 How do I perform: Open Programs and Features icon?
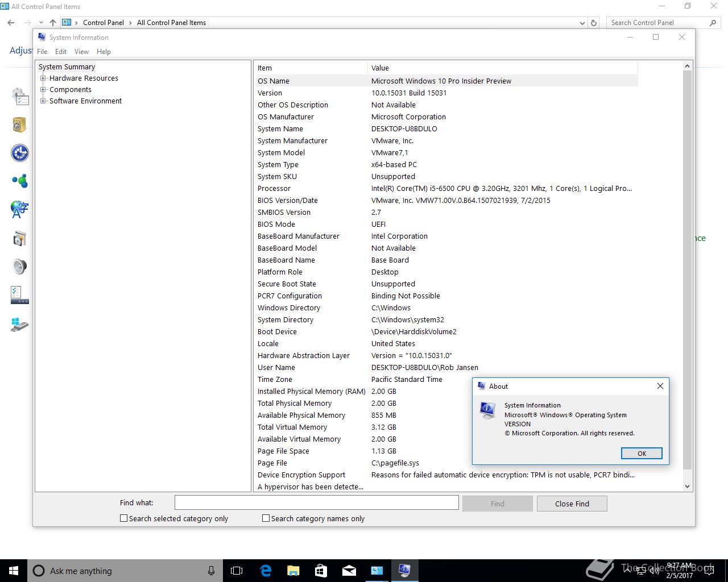pos(20,238)
